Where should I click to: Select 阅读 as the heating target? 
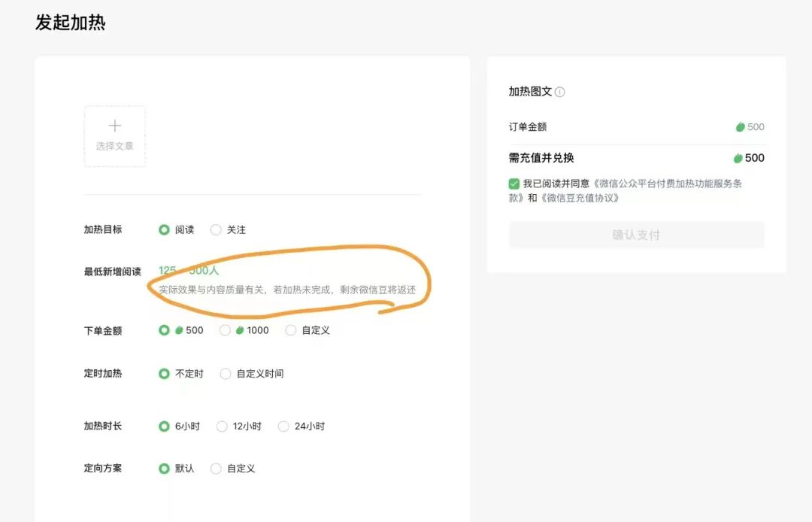165,229
